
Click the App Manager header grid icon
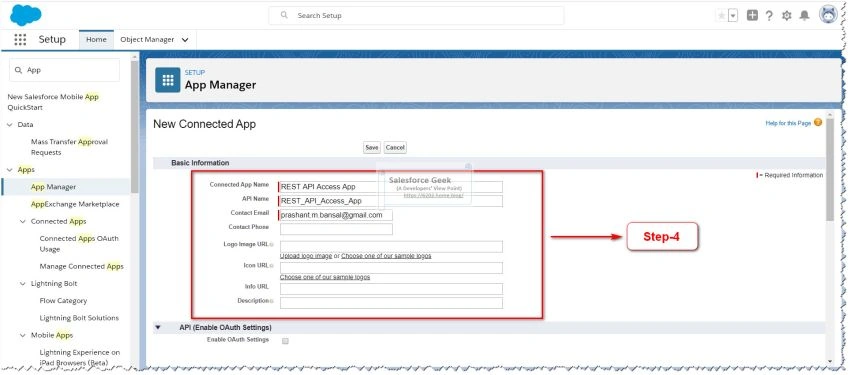pyautogui.click(x=168, y=80)
